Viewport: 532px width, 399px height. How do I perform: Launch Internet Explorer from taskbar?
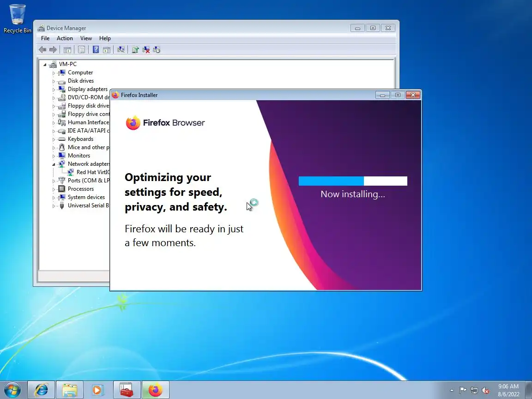coord(41,390)
